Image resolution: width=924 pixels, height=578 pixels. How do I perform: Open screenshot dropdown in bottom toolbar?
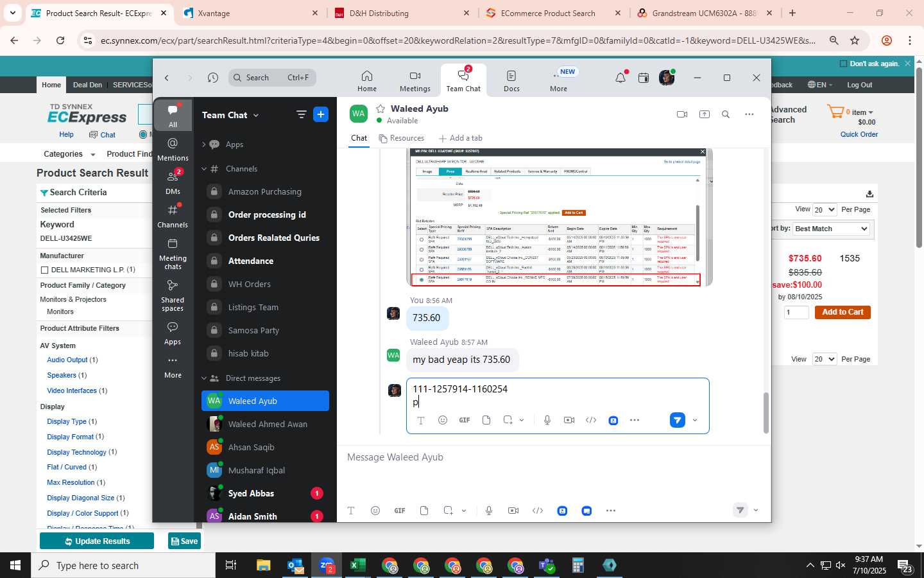464,511
